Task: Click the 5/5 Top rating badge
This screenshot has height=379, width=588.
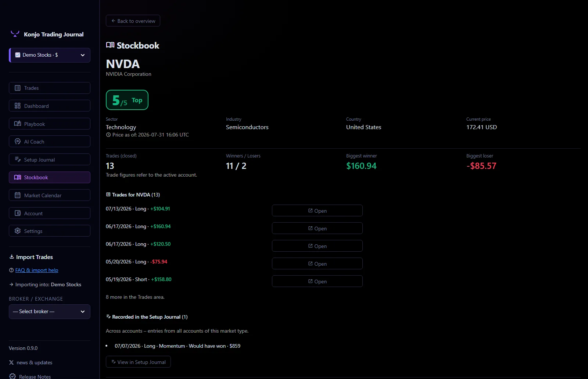Action: pos(127,100)
